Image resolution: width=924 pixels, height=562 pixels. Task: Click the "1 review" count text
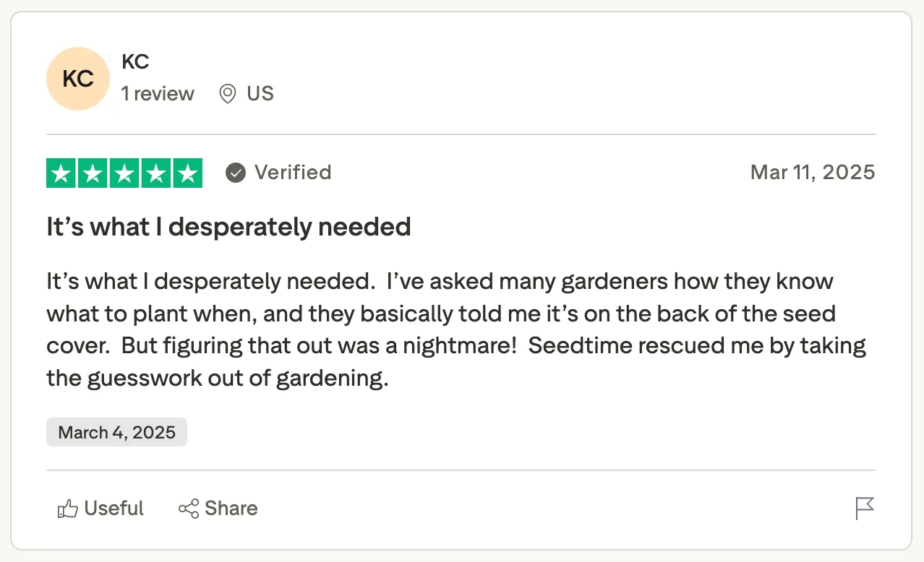158,94
